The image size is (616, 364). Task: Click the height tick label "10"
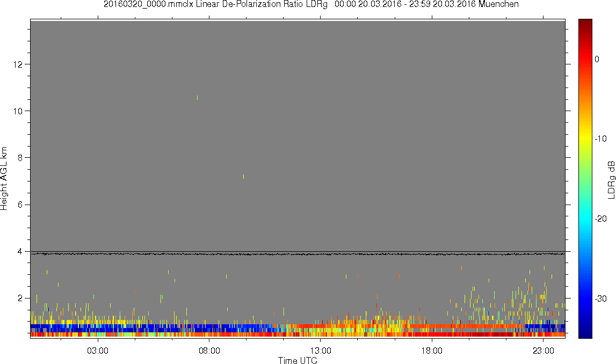coord(18,111)
